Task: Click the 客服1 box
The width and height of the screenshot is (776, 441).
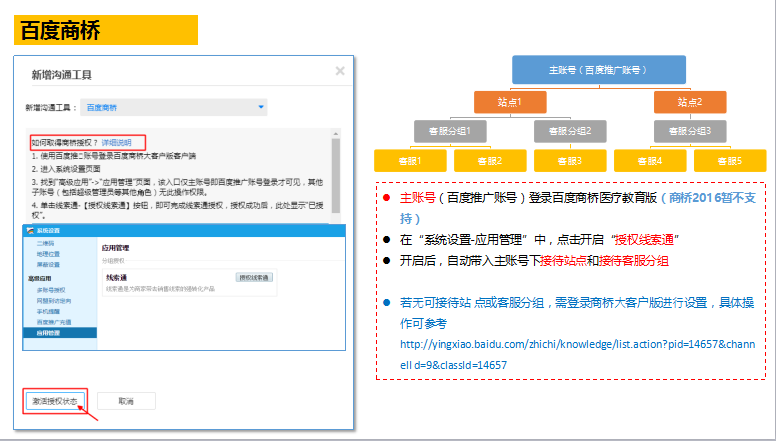Action: (410, 161)
